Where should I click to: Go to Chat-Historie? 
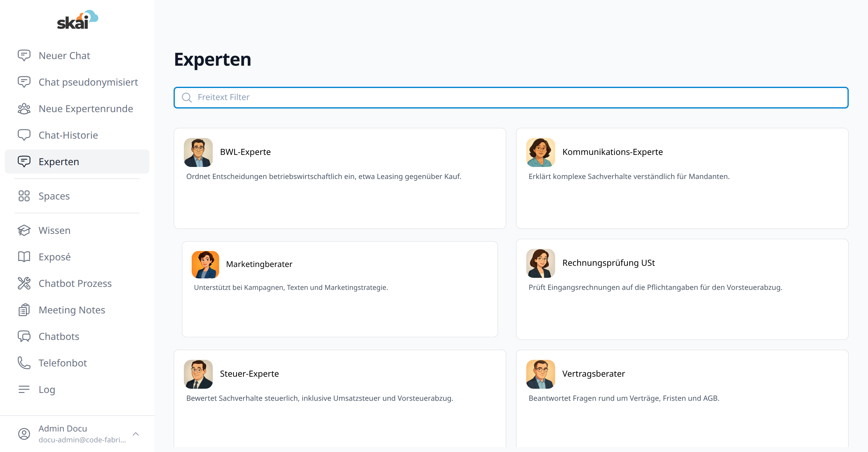pos(77,135)
